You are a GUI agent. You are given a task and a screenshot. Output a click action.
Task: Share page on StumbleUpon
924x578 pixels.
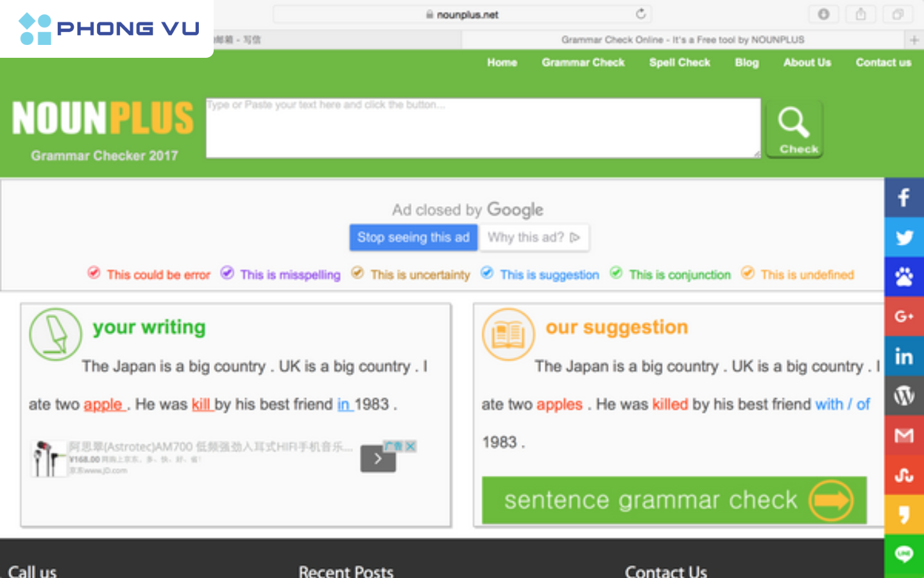pyautogui.click(x=904, y=475)
